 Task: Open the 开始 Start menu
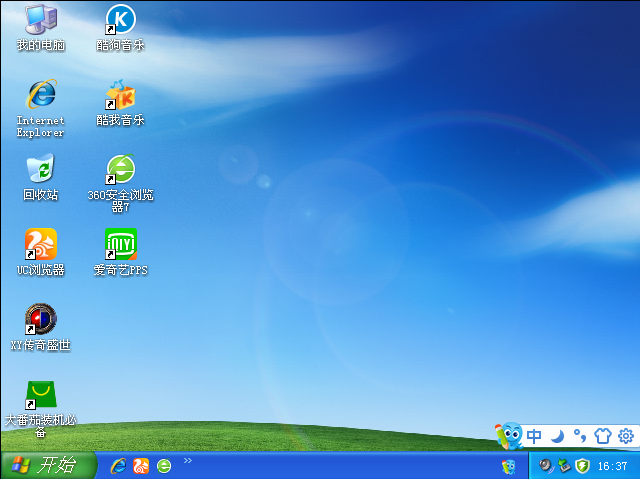[48, 465]
